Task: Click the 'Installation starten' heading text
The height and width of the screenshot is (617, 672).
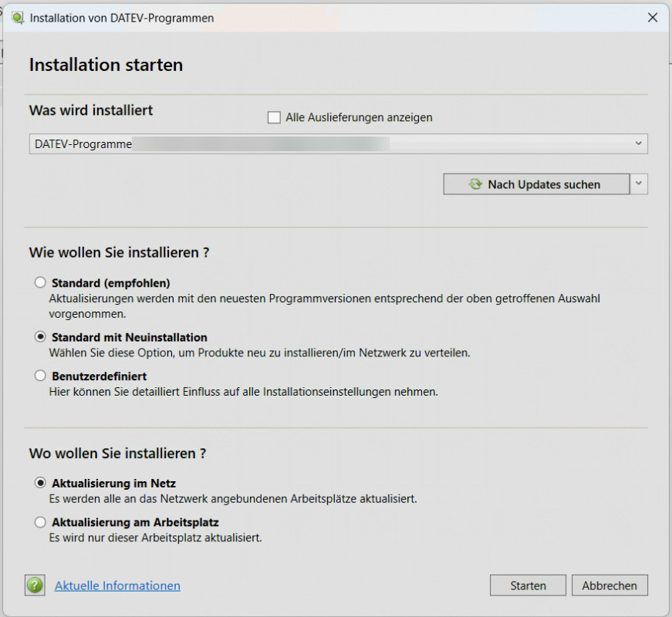Action: 106,65
